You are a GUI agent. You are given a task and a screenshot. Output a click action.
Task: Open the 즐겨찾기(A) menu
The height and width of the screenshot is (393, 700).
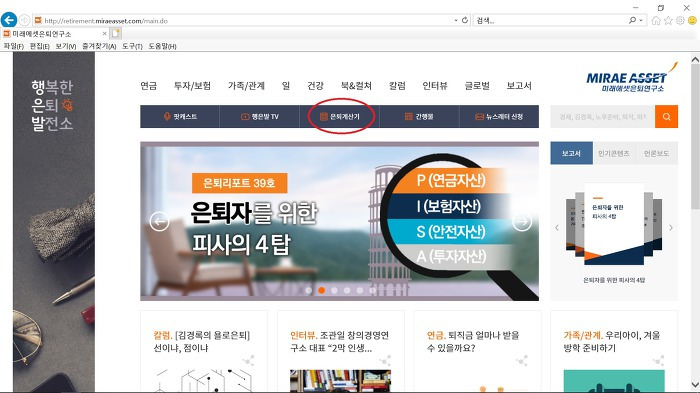[99, 46]
